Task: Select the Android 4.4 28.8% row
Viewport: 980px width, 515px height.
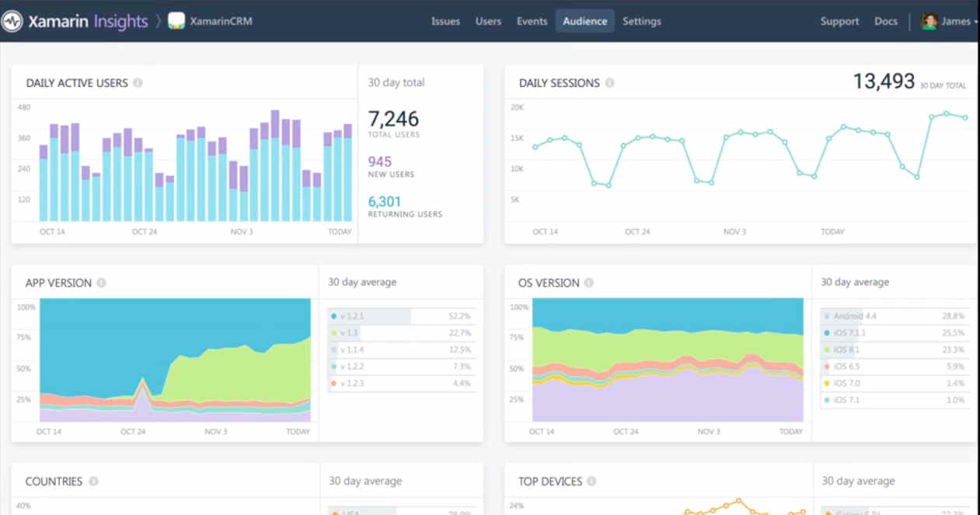Action: 894,316
